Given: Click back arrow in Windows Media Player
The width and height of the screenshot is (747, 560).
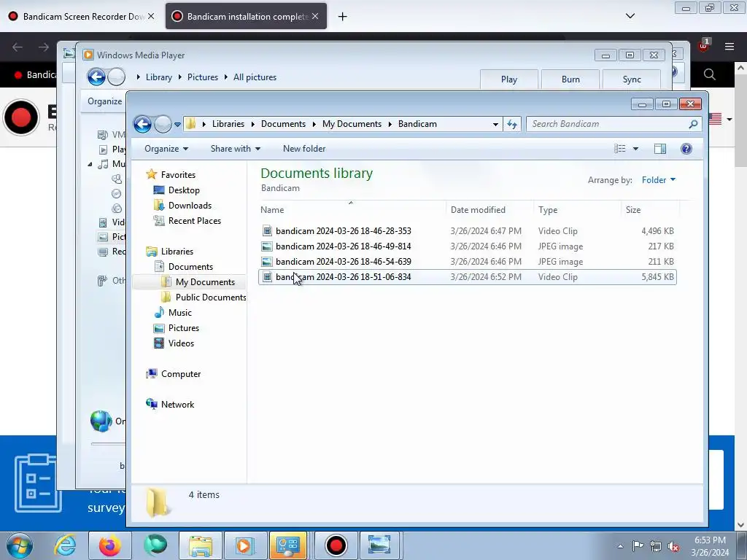Looking at the screenshot, I should (96, 77).
